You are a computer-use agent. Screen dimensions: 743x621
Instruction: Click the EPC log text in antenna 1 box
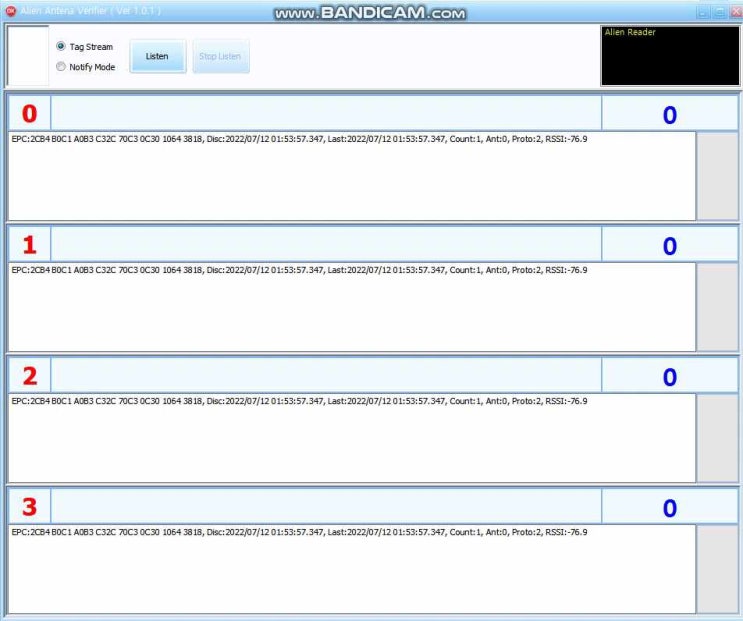click(x=299, y=270)
